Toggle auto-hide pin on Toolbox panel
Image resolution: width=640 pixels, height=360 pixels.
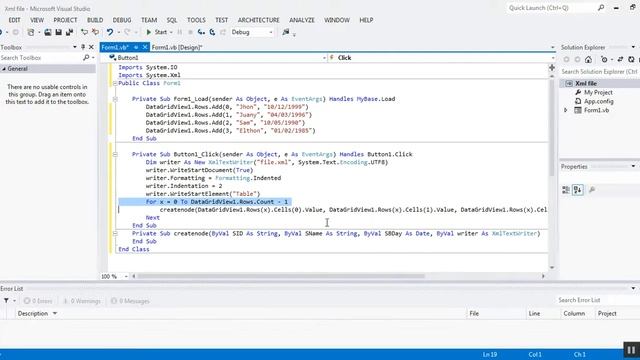pyautogui.click(x=83, y=47)
